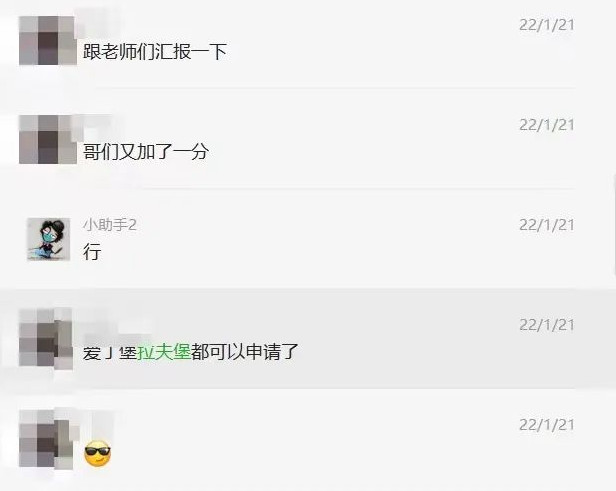Click date on 跟老师们汇报一下 message
The height and width of the screenshot is (491, 616).
[x=546, y=25]
